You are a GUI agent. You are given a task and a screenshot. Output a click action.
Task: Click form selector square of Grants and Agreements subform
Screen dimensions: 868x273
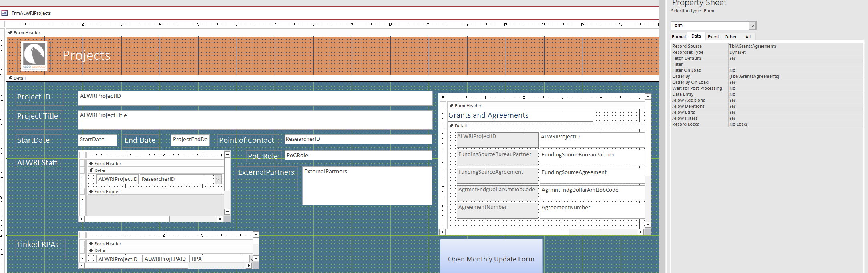pyautogui.click(x=443, y=97)
